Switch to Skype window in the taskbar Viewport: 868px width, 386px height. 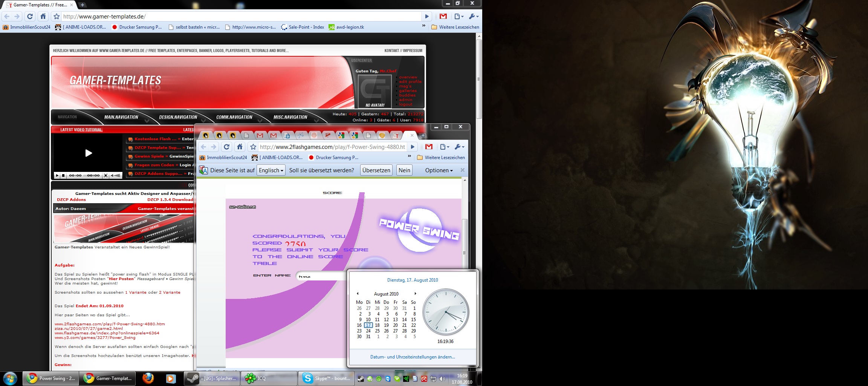pos(327,378)
